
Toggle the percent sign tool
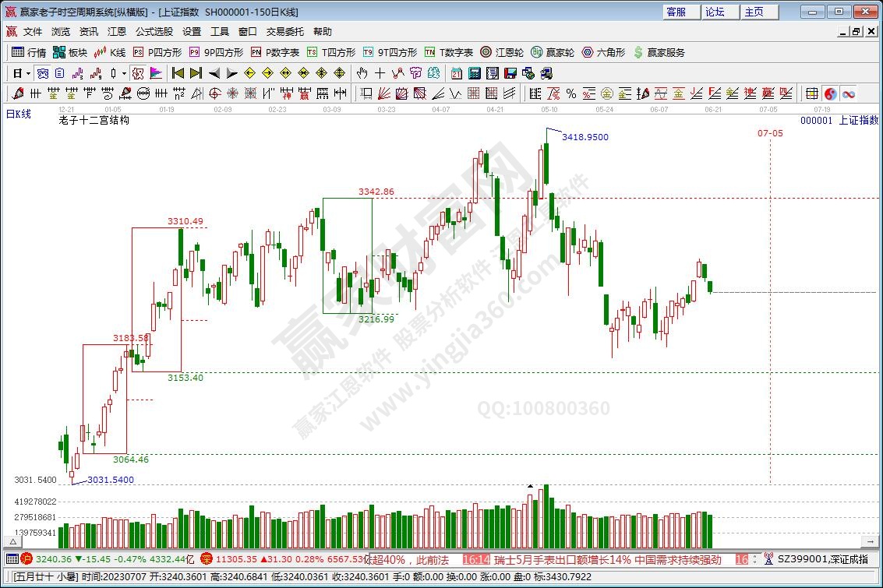click(571, 93)
